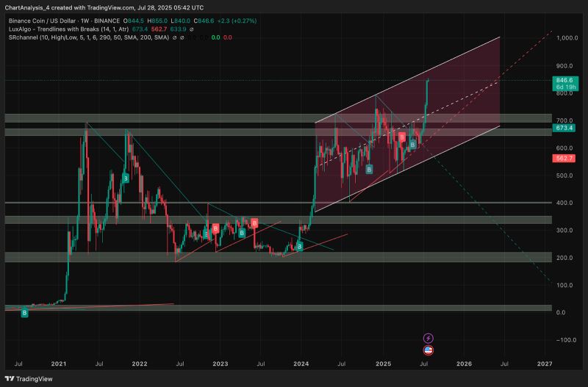Click the green 846.6 current price label
Viewport: 588px width, 387px height.
[564, 80]
